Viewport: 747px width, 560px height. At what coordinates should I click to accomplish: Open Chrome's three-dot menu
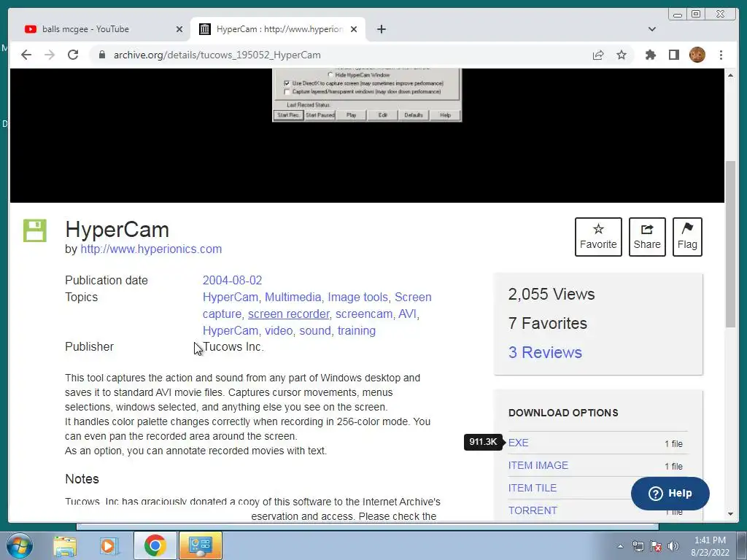tap(721, 55)
